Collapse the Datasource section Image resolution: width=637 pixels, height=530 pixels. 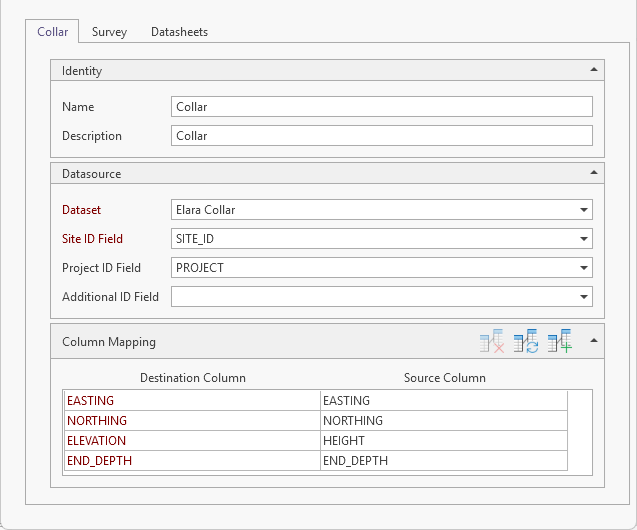pos(594,173)
